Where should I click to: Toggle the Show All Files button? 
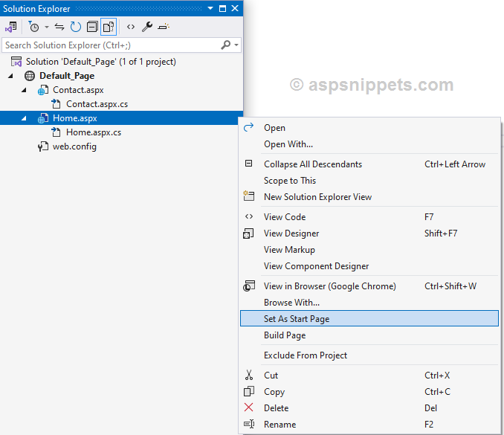click(x=109, y=27)
